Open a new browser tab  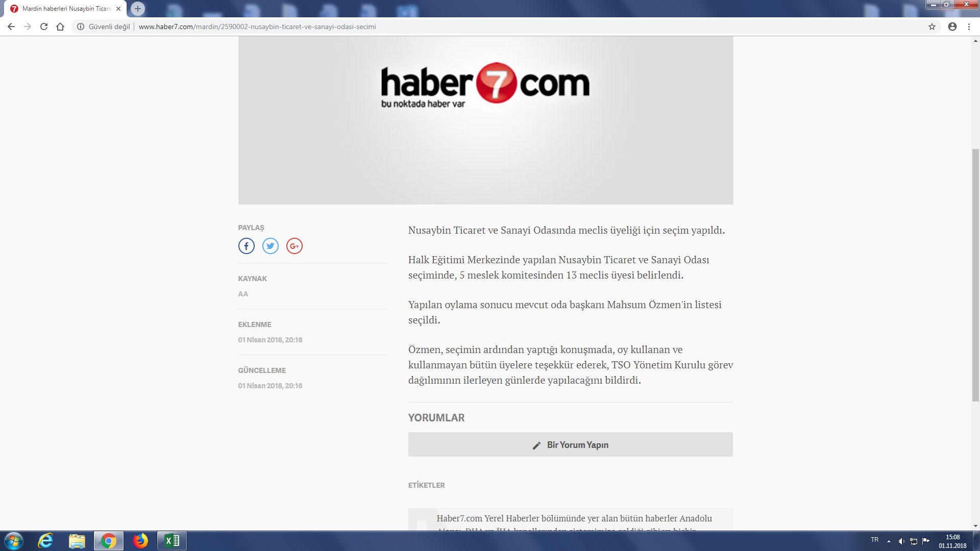(x=138, y=8)
